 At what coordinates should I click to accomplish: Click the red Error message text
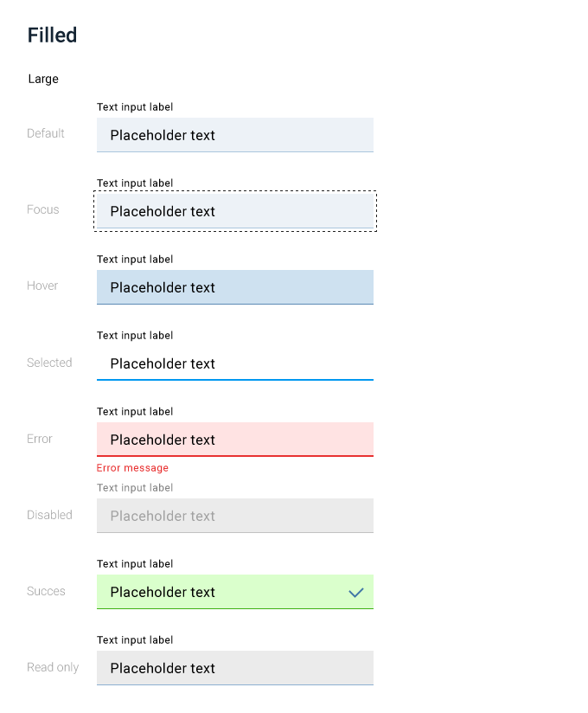(132, 468)
